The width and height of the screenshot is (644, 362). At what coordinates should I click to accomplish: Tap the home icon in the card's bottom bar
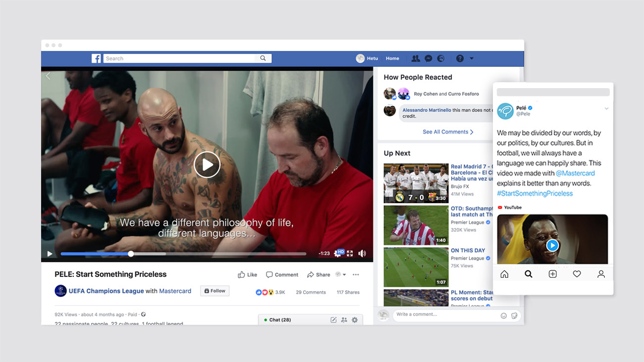point(504,274)
